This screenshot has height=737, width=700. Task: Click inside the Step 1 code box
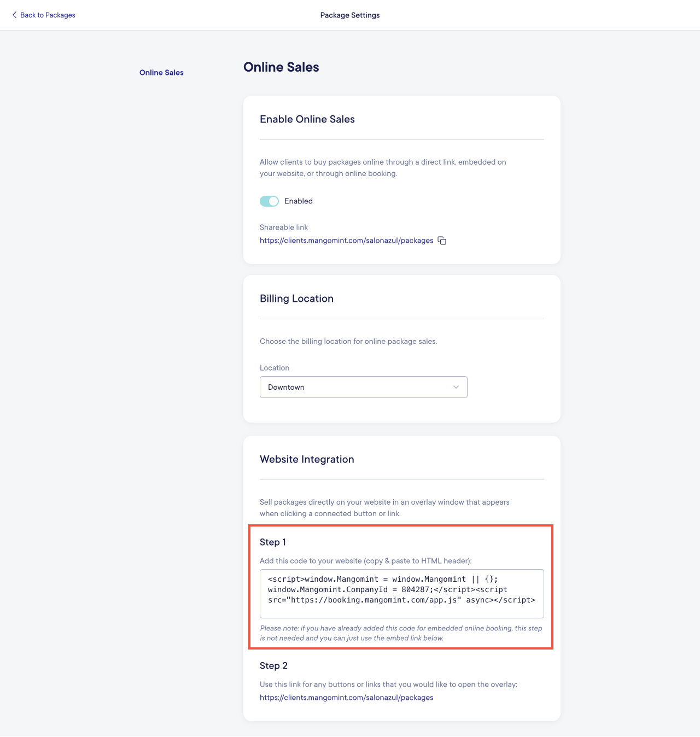click(x=402, y=594)
